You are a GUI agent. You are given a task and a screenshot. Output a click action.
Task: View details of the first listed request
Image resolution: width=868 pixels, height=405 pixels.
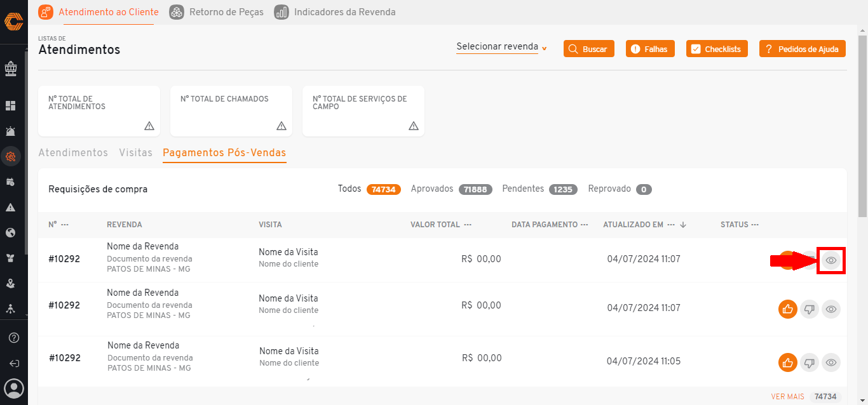point(831,260)
